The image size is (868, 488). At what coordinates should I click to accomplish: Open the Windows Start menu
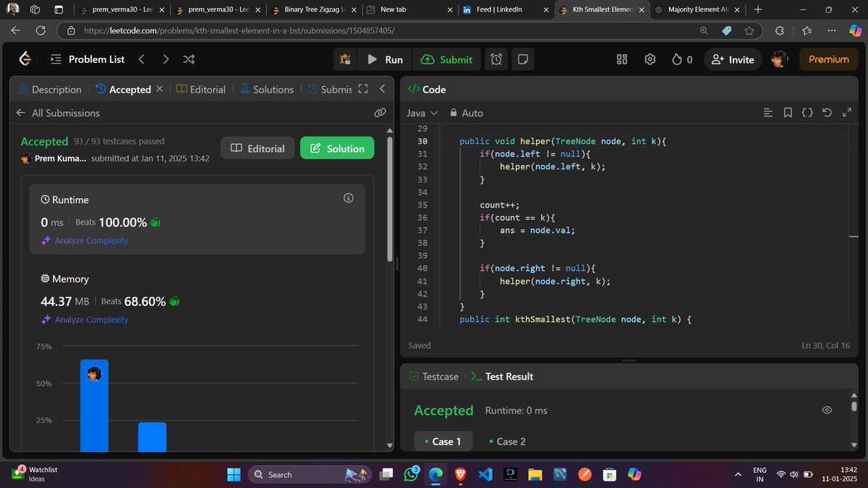234,474
